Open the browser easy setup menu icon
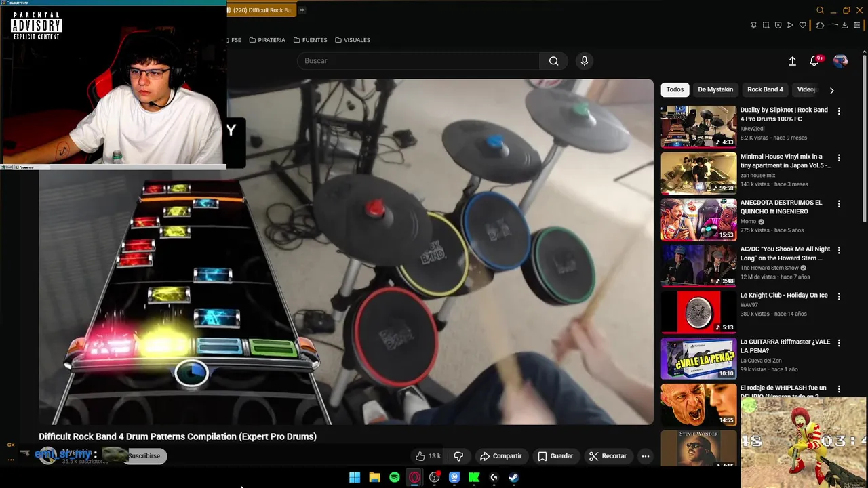 click(856, 25)
